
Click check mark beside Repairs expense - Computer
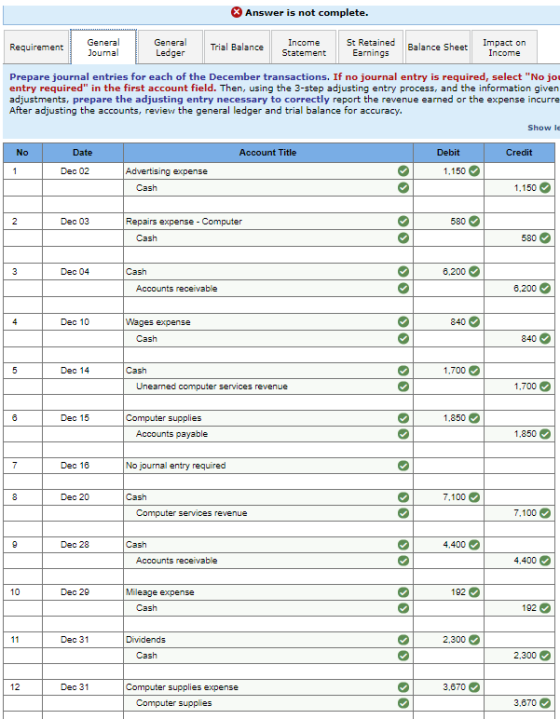(403, 221)
